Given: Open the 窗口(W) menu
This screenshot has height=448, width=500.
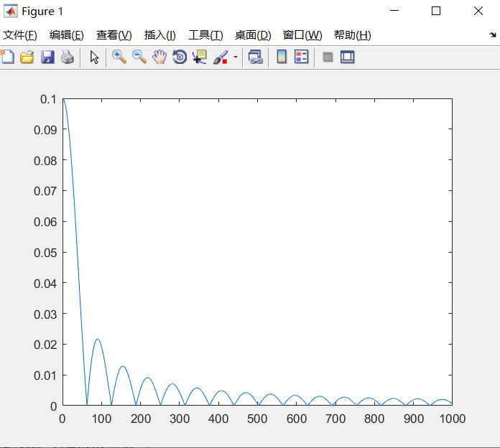Looking at the screenshot, I should (x=302, y=35).
